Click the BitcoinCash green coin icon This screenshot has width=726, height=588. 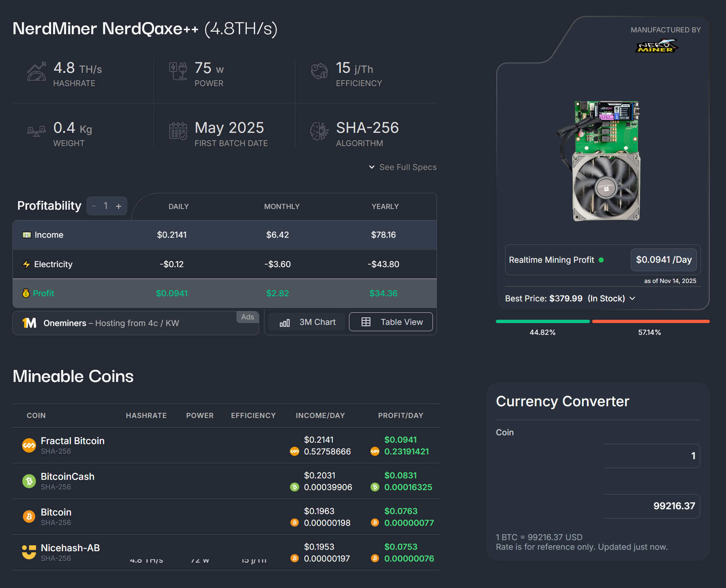(x=29, y=481)
